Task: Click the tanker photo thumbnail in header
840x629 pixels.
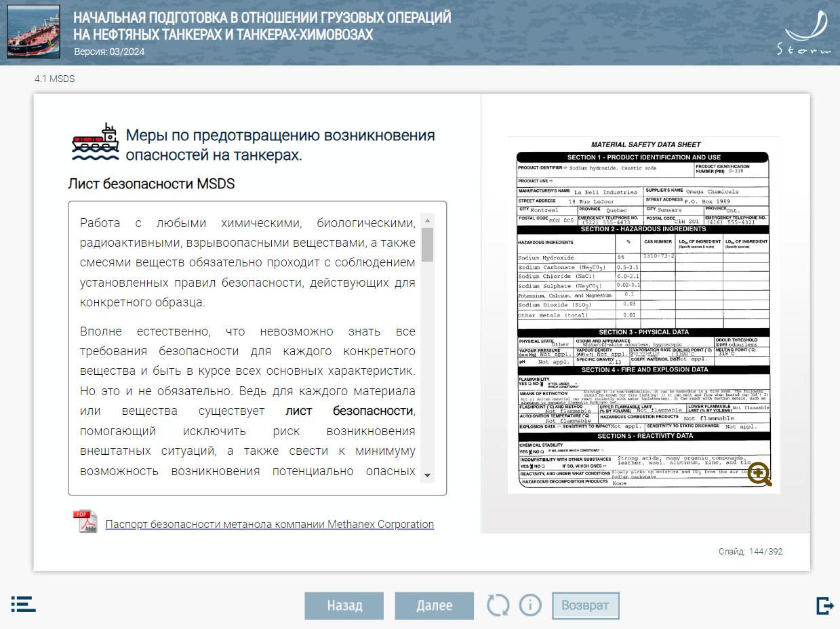Action: [x=34, y=32]
